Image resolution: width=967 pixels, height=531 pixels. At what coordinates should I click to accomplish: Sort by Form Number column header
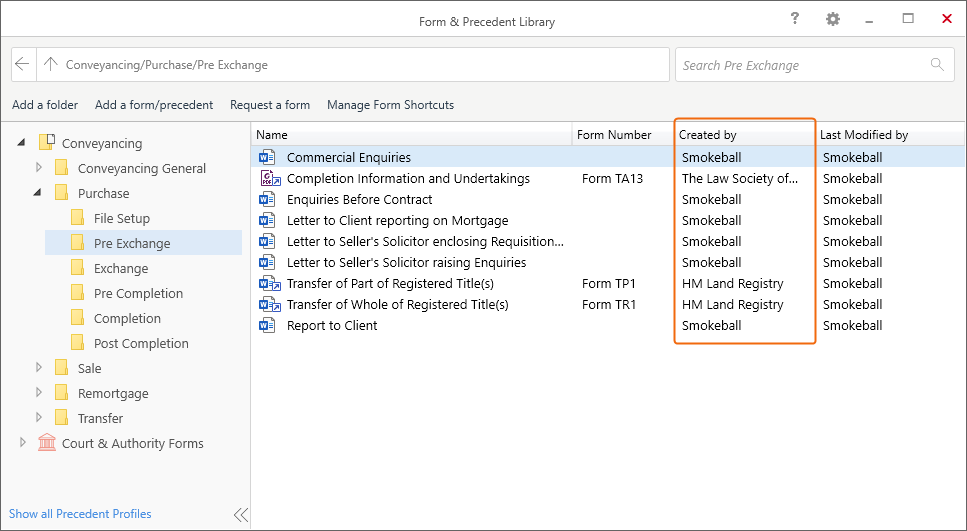[623, 134]
